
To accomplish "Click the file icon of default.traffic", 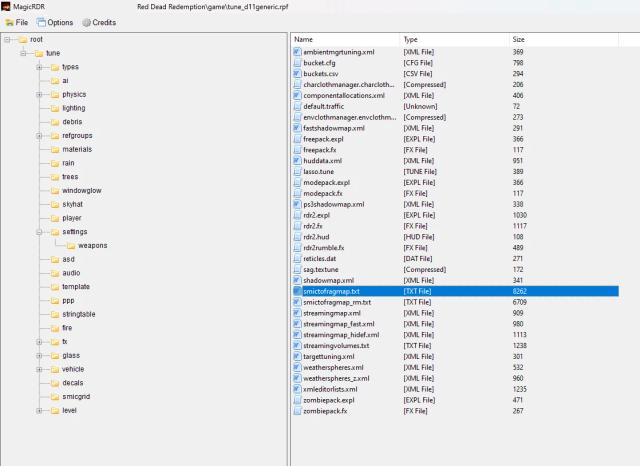I will [297, 107].
